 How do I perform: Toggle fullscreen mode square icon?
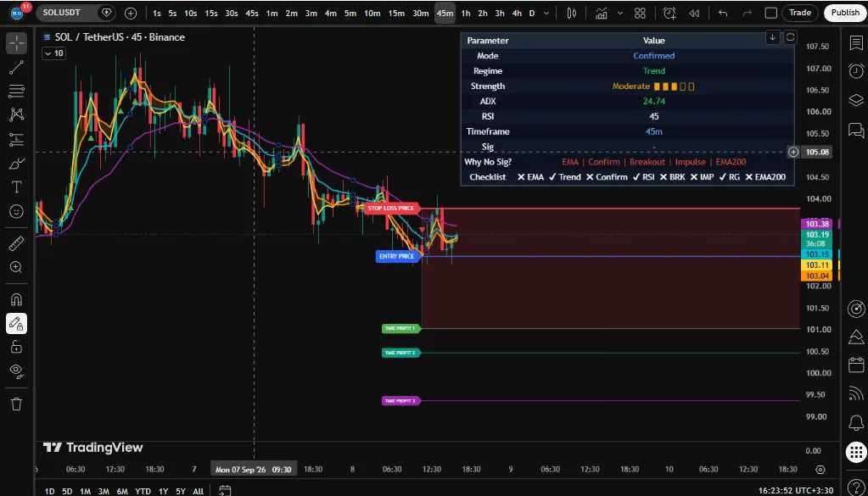(x=770, y=13)
